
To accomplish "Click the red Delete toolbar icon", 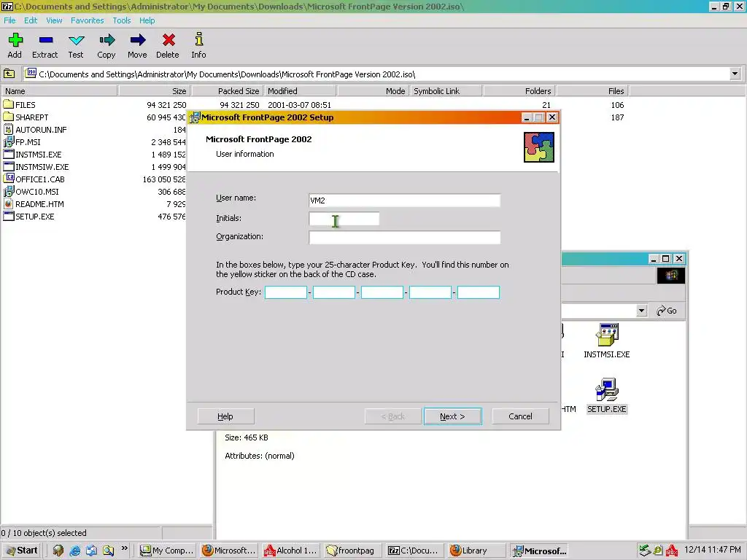I will (x=168, y=46).
